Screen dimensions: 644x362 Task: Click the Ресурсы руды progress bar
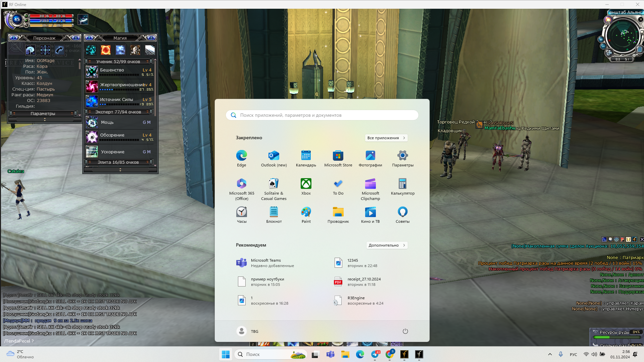(x=617, y=337)
